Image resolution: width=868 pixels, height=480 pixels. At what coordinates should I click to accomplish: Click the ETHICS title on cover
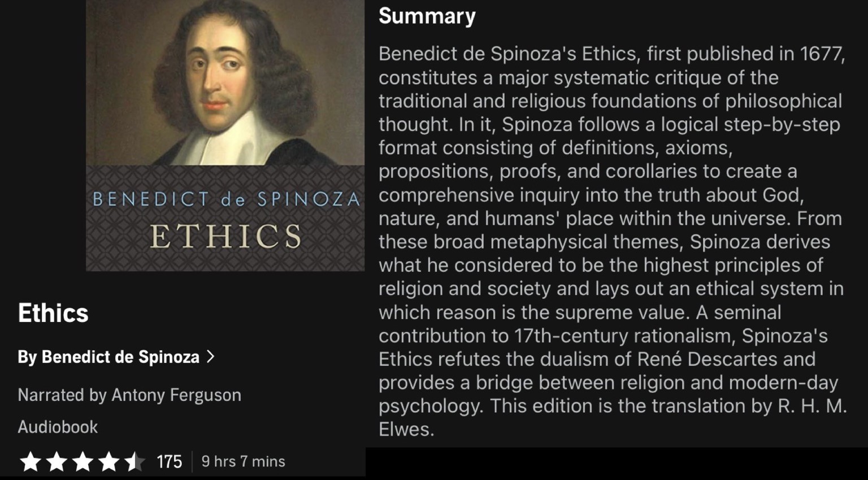pos(226,237)
